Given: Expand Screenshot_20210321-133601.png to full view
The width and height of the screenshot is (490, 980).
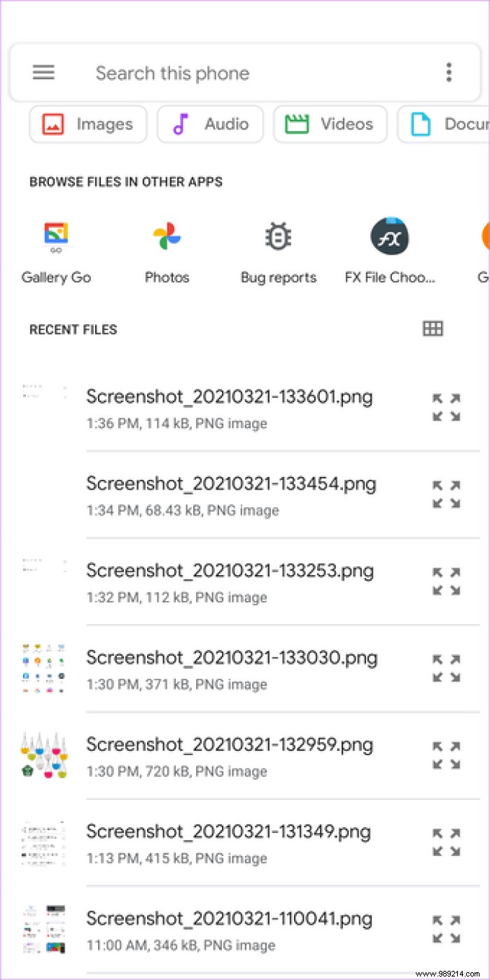Looking at the screenshot, I should 446,406.
